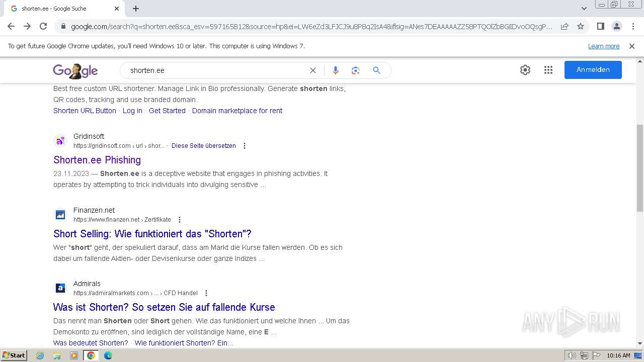Click the Gridinsoft site name text
The width and height of the screenshot is (644, 362).
tap(89, 136)
